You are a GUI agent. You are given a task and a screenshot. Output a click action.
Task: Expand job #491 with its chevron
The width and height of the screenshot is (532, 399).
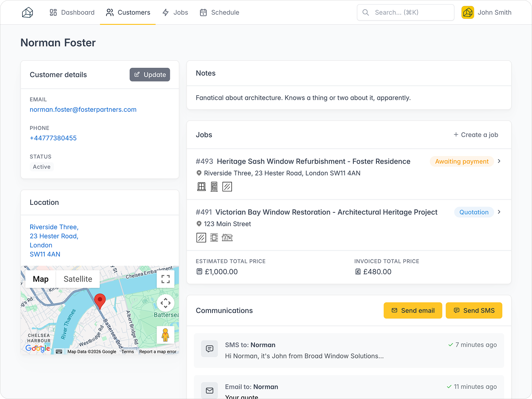point(499,212)
